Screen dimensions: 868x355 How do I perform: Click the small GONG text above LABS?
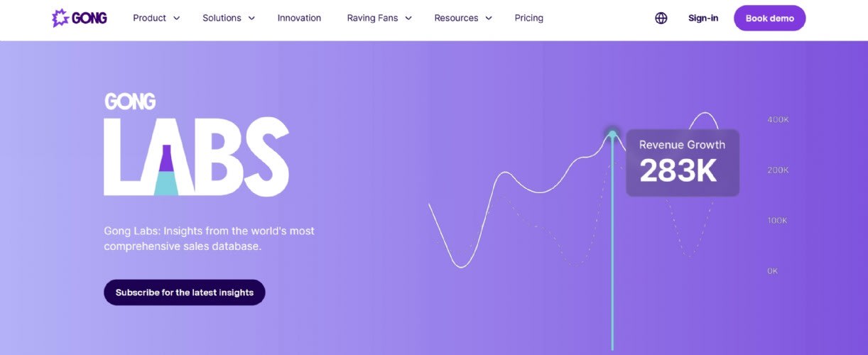point(130,102)
